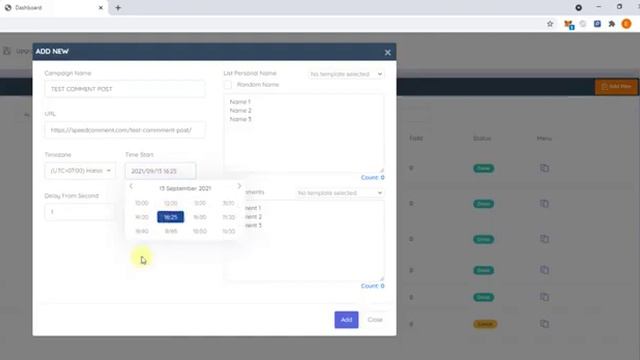
Task: Open the orange profile avatar
Action: (x=627, y=24)
